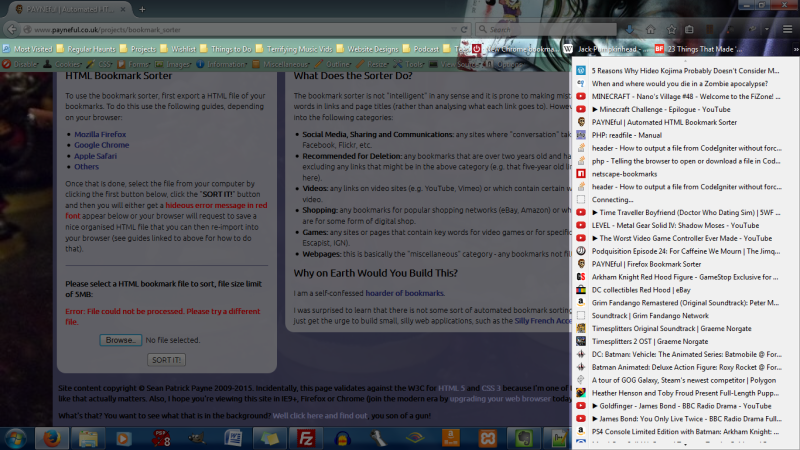Click the Firefox icon in taskbar
Viewport: 800px width, 450px height.
(x=52, y=438)
